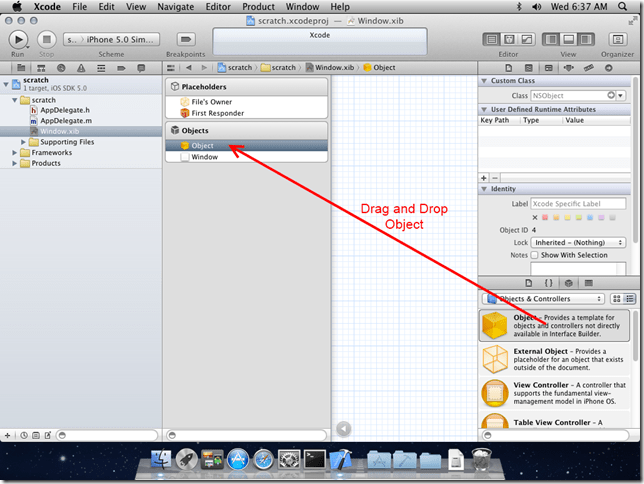This screenshot has height=484, width=644.
Task: Switch library to icon grid view
Action: coord(617,299)
